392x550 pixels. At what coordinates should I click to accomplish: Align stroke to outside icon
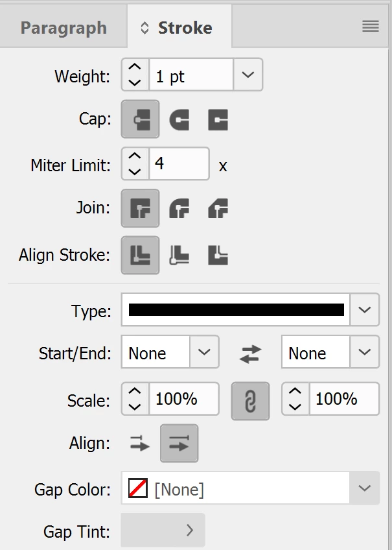(x=218, y=255)
